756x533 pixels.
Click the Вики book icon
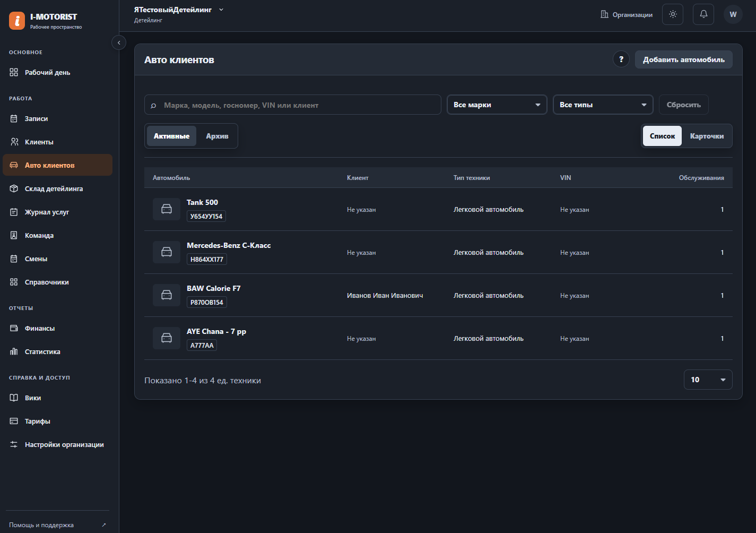[x=14, y=398]
